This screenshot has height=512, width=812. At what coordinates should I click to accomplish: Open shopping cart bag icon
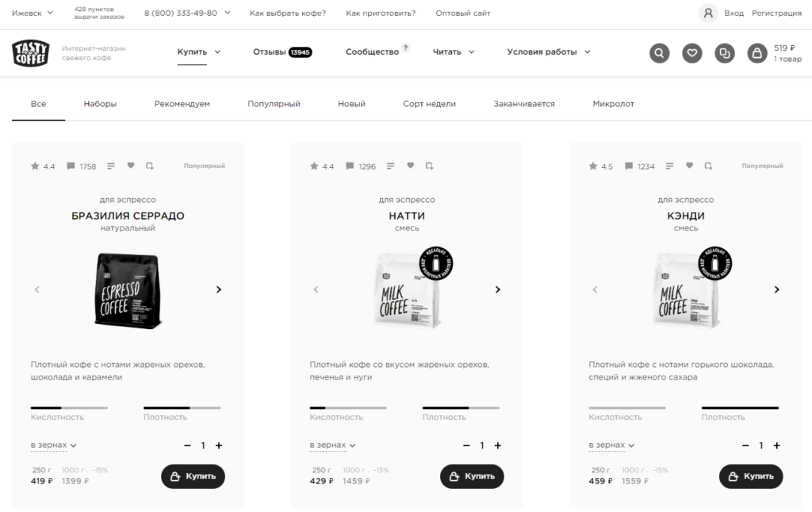click(757, 53)
